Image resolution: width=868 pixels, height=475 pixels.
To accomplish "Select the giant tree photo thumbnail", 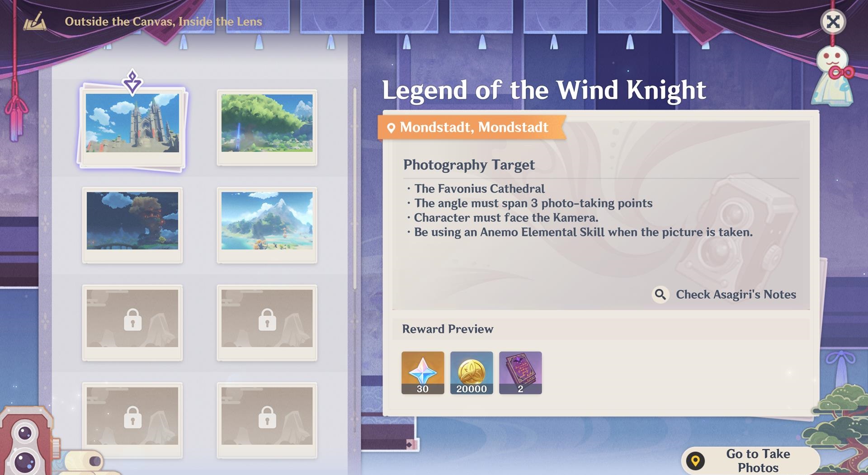I will coord(267,127).
